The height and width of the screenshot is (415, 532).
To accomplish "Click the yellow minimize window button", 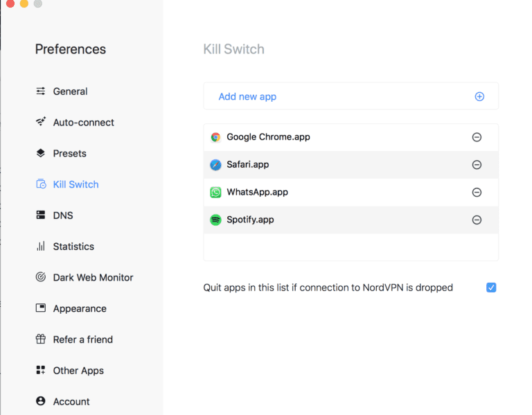I will [24, 3].
